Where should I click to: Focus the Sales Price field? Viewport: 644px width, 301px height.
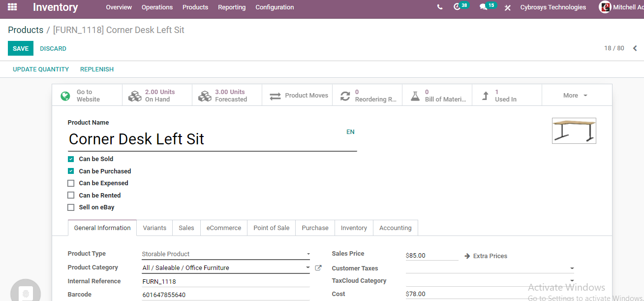[x=432, y=256]
